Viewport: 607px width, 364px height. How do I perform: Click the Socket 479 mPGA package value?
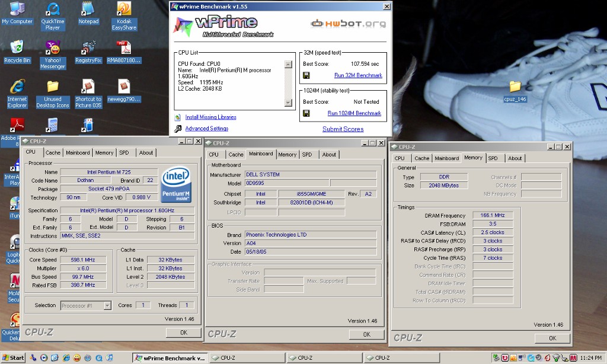pyautogui.click(x=109, y=189)
